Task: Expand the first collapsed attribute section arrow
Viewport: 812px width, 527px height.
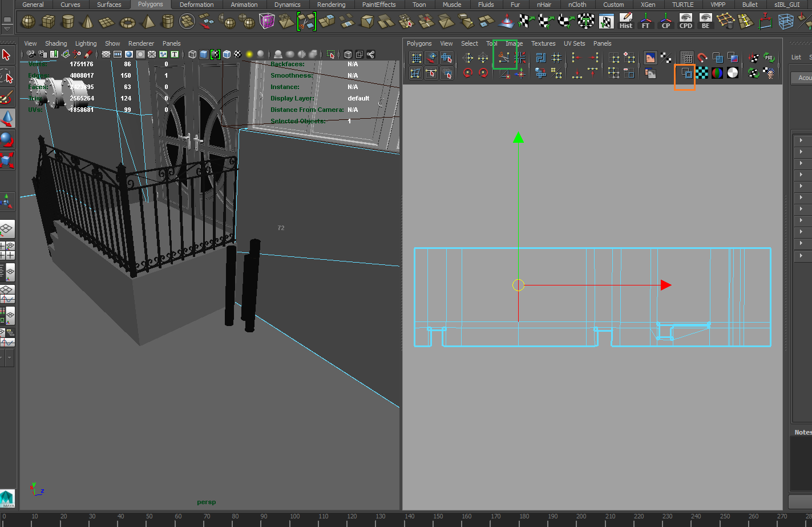Action: pos(801,140)
